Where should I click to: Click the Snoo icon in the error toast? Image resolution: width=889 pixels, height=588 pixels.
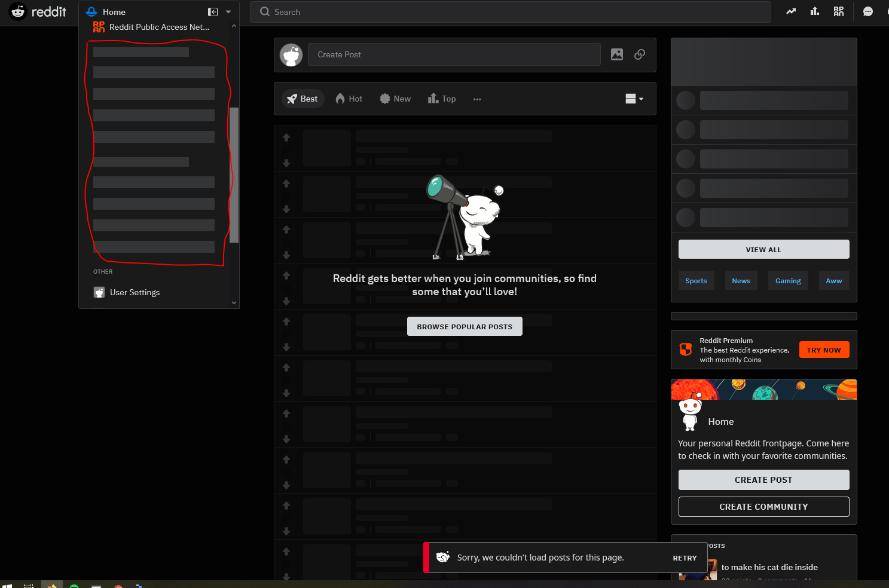[x=443, y=557]
